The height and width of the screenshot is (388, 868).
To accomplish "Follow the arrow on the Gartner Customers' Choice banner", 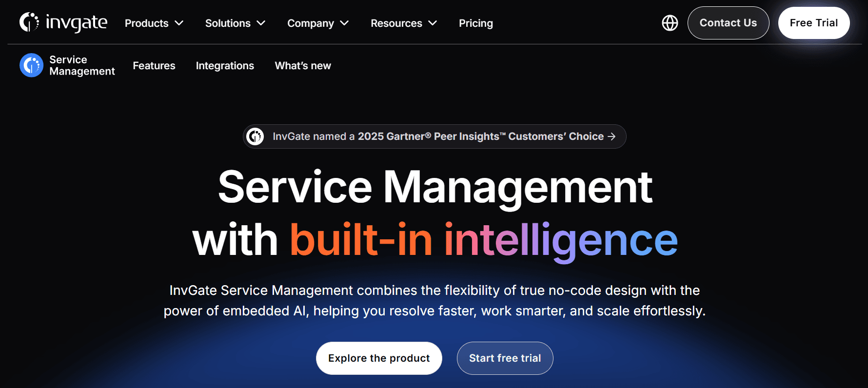I will (x=612, y=136).
